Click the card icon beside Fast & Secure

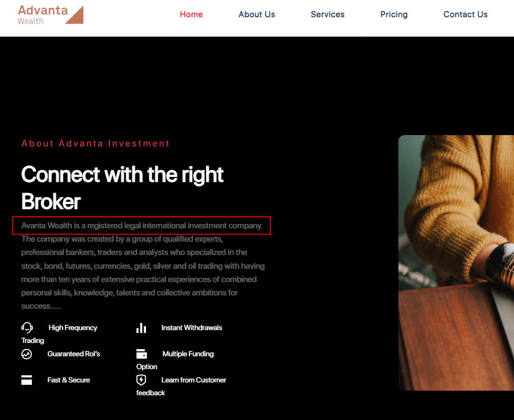[27, 380]
